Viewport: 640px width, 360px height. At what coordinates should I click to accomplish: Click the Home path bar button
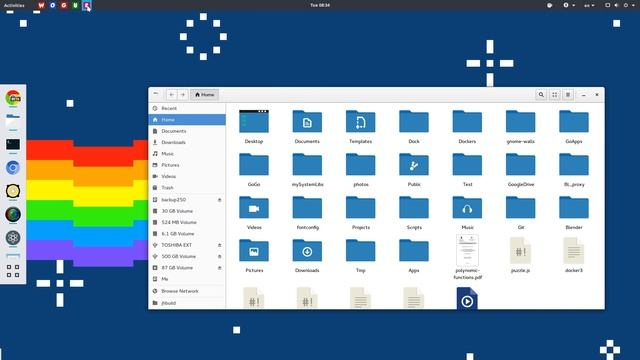204,95
